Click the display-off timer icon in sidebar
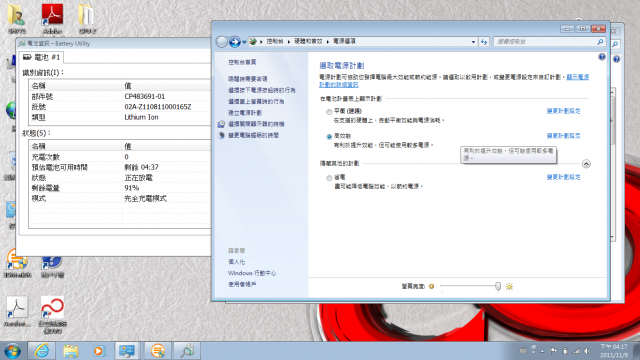The width and height of the screenshot is (640, 360). 221,124
